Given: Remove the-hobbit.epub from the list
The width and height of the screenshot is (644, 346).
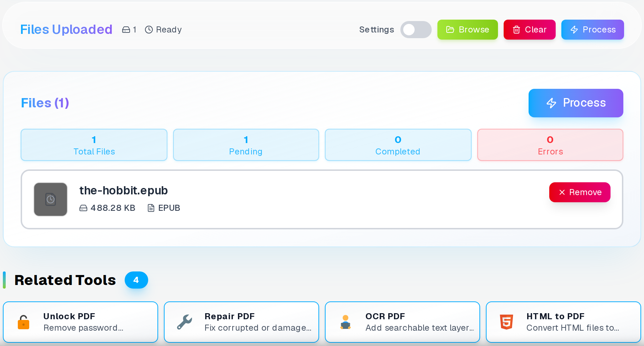Looking at the screenshot, I should tap(580, 192).
